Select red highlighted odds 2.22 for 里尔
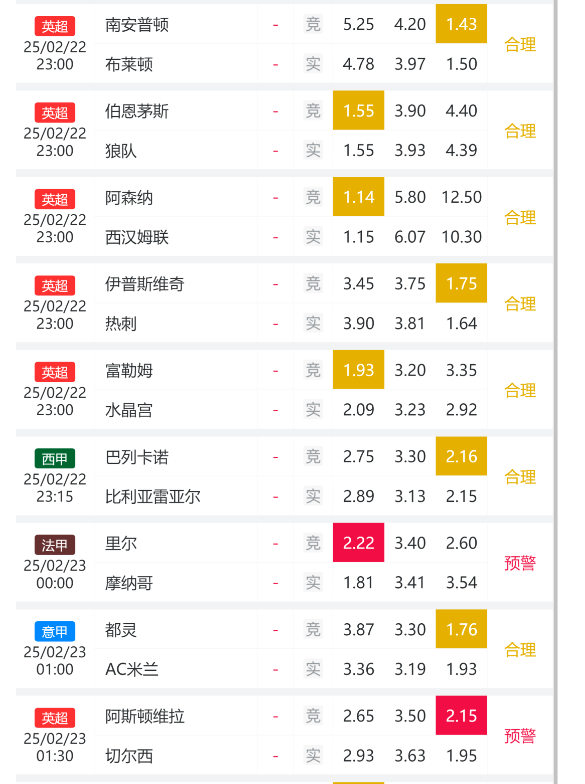Image resolution: width=585 pixels, height=784 pixels. [x=358, y=542]
